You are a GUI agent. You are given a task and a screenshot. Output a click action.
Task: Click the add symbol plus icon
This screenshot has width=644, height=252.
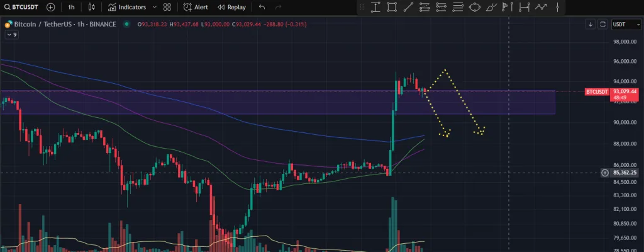50,7
